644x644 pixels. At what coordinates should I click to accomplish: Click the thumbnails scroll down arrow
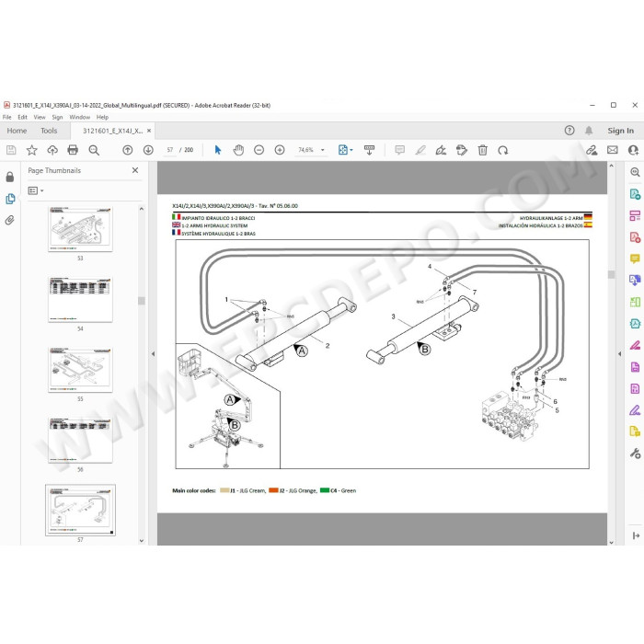(x=142, y=541)
